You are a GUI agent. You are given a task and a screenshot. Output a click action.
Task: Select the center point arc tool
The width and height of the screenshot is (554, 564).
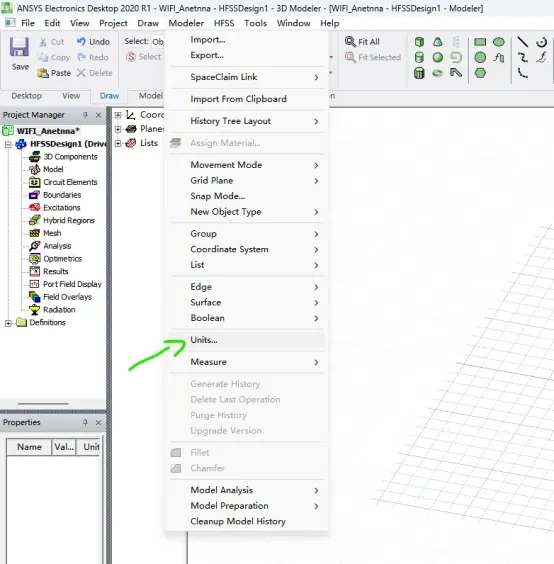[x=541, y=42]
